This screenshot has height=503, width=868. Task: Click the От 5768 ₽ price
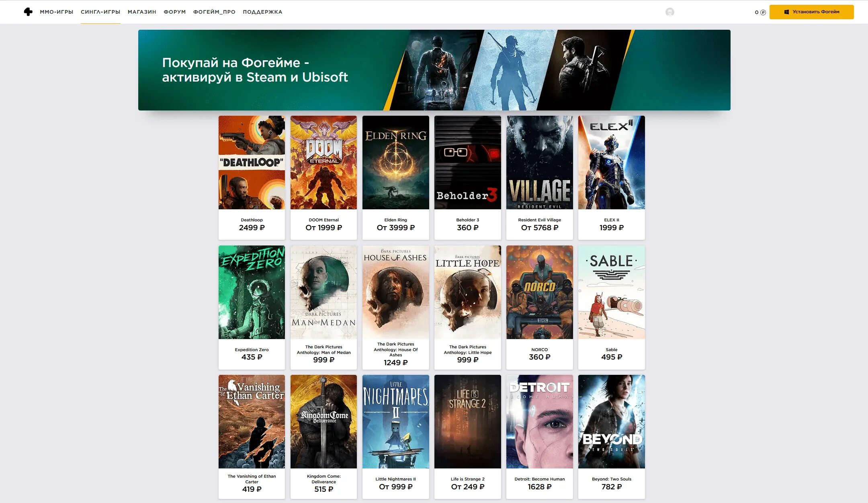(539, 228)
